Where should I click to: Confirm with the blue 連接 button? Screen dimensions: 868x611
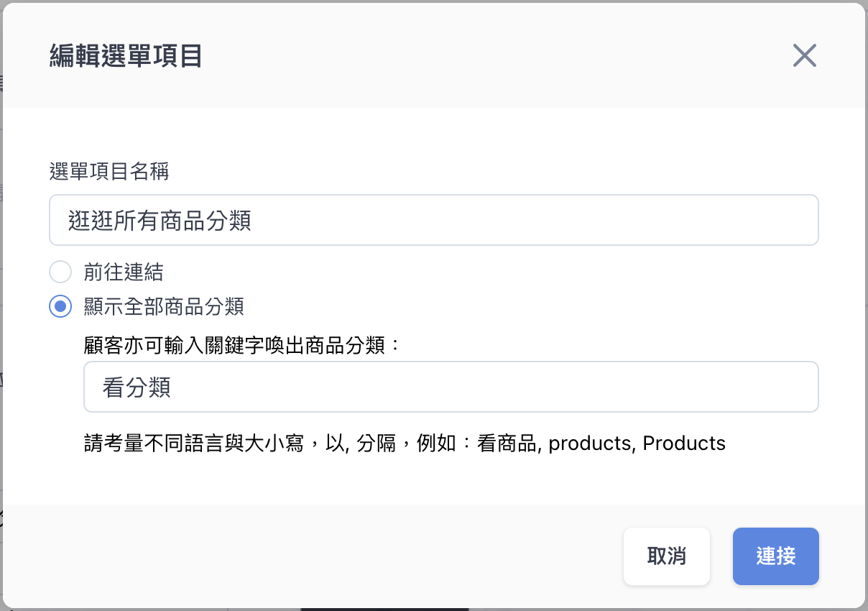point(776,556)
